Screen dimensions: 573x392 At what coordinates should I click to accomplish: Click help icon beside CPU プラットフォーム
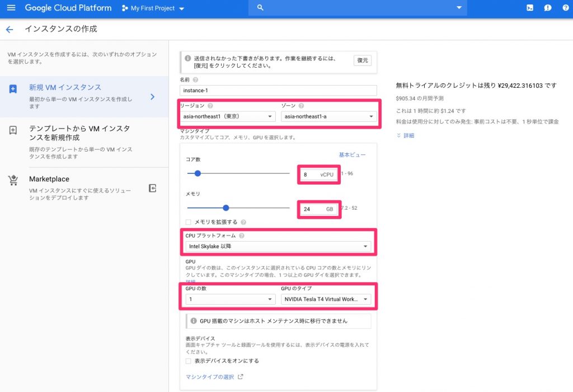click(x=241, y=235)
